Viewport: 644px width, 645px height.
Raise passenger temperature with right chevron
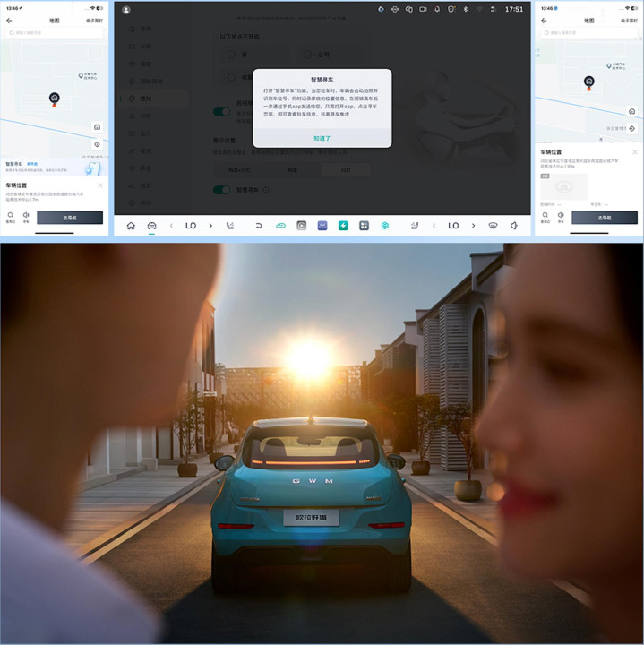click(473, 226)
